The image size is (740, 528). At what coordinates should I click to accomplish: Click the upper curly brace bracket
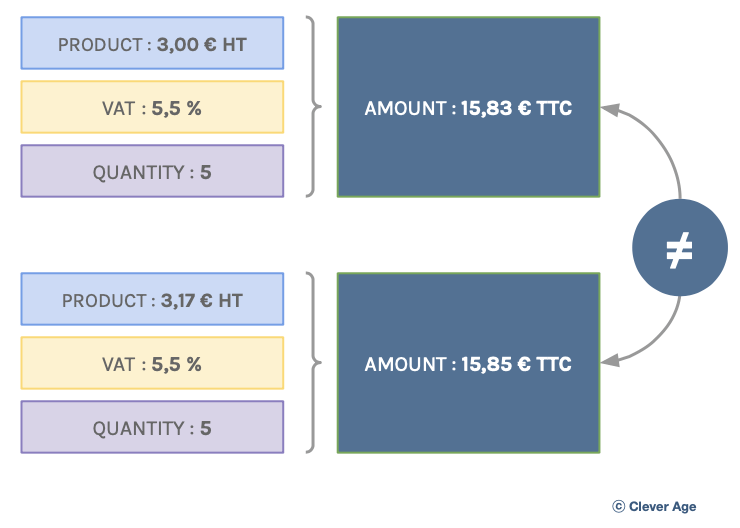point(313,107)
